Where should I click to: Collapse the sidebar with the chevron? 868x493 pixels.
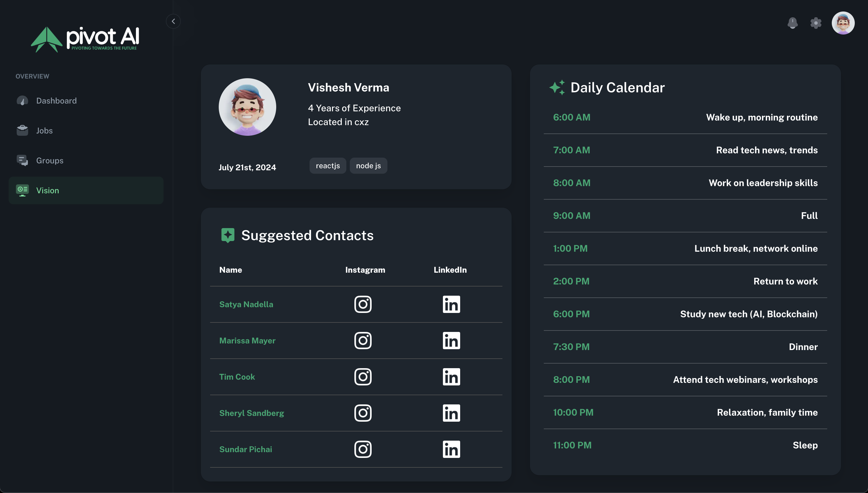pyautogui.click(x=173, y=21)
